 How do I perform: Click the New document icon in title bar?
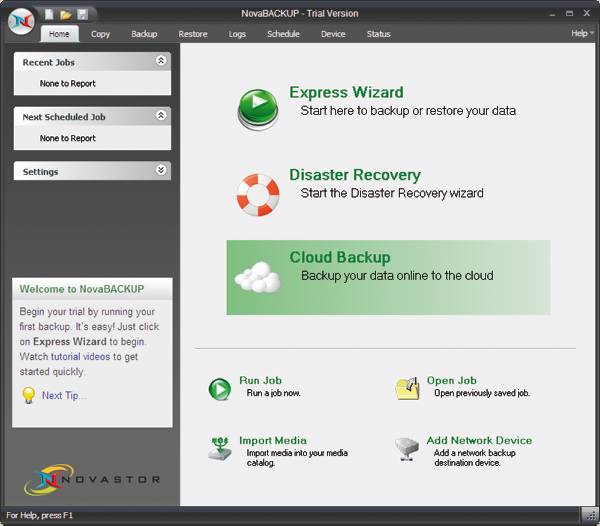pos(49,15)
